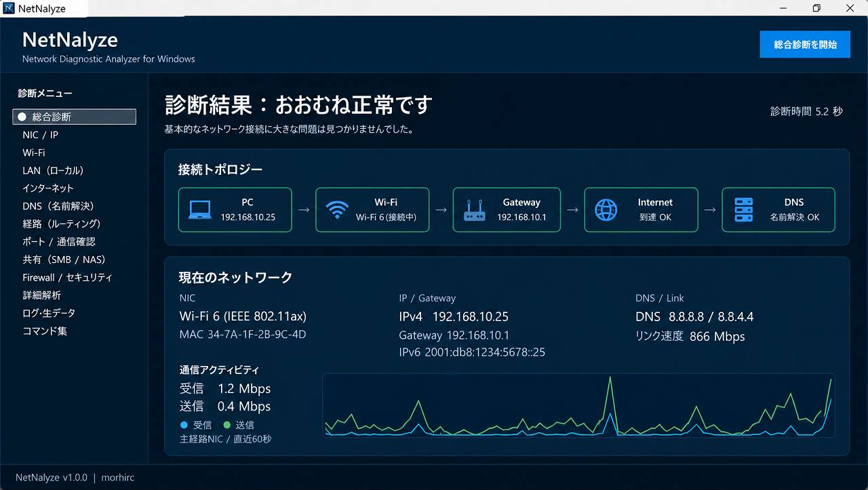
Task: Close the NetNalyze window
Action: 850,8
